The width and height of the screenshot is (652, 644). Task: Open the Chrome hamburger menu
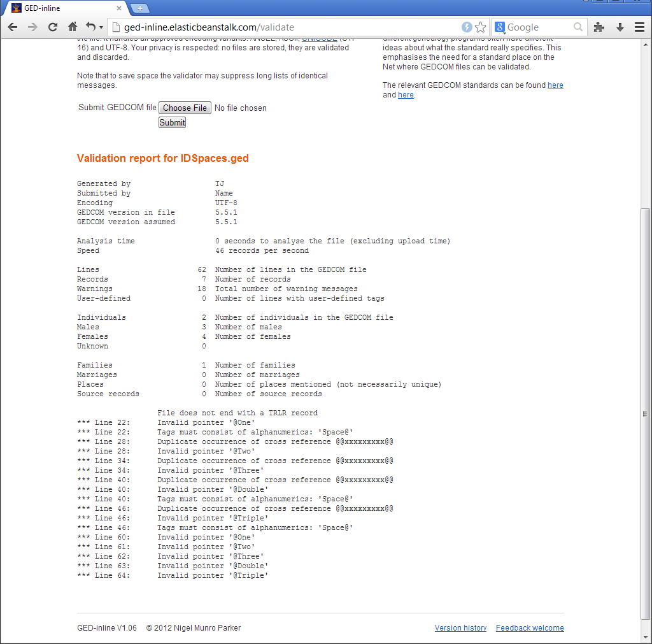pos(639,27)
